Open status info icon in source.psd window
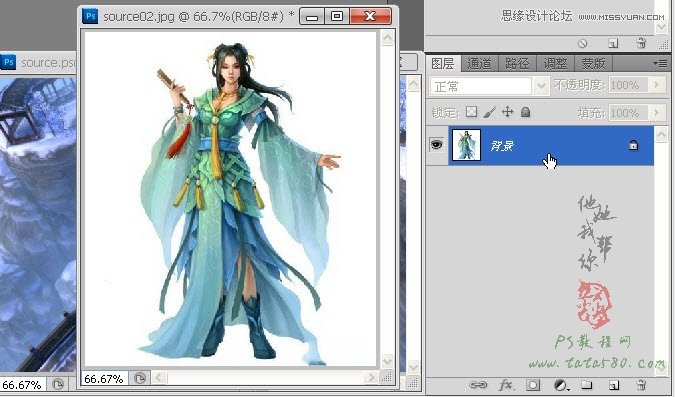675x397 pixels. click(x=58, y=384)
